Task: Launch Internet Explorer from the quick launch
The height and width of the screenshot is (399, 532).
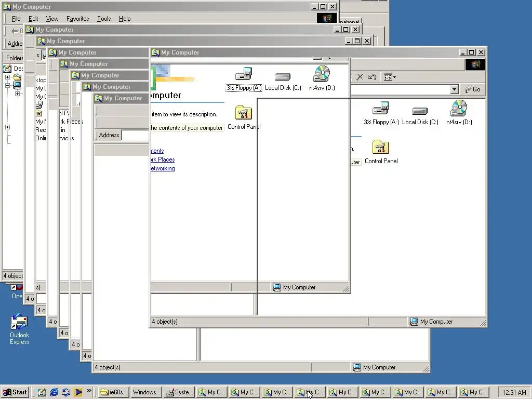Action: point(54,392)
